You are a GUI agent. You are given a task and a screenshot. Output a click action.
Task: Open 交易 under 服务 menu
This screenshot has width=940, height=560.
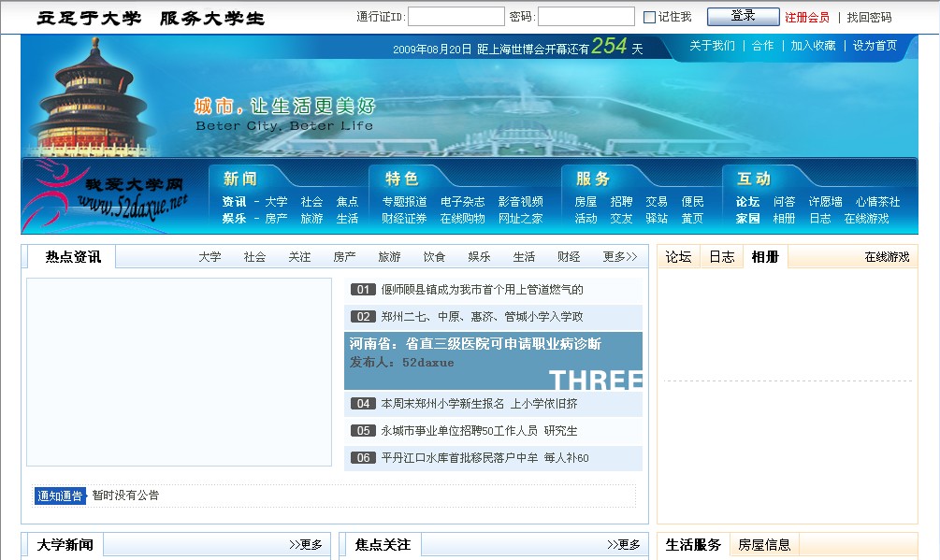tap(657, 202)
